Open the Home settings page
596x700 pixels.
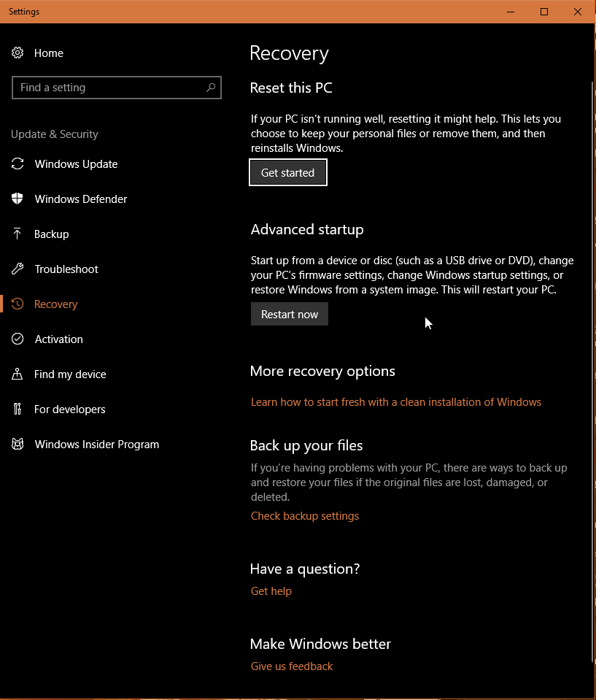coord(49,53)
